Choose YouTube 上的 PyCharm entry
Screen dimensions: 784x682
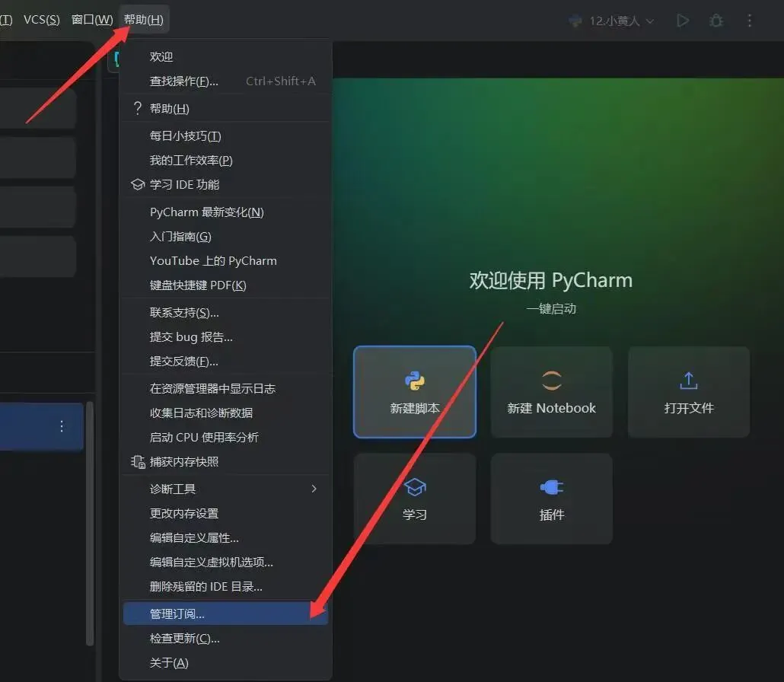(x=225, y=261)
